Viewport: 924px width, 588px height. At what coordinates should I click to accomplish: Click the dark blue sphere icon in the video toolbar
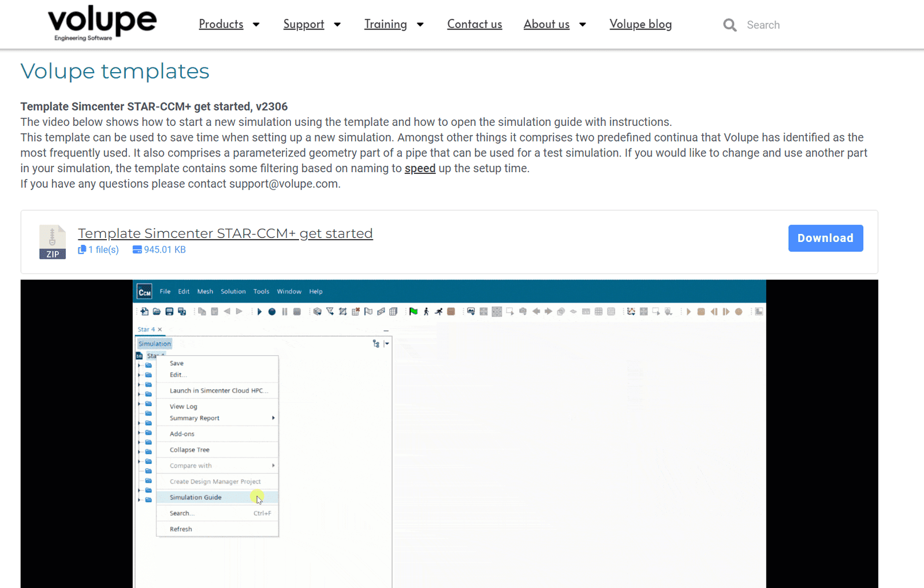272,311
